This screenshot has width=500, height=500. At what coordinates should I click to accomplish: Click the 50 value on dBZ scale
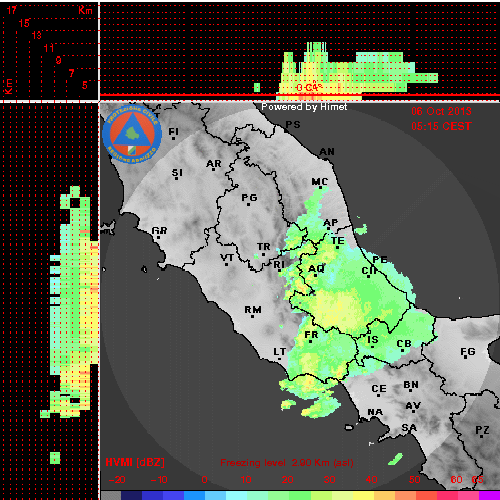415,480
